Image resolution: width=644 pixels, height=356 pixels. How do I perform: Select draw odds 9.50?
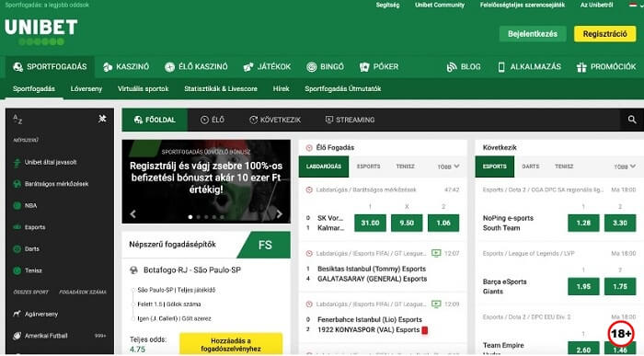407,223
